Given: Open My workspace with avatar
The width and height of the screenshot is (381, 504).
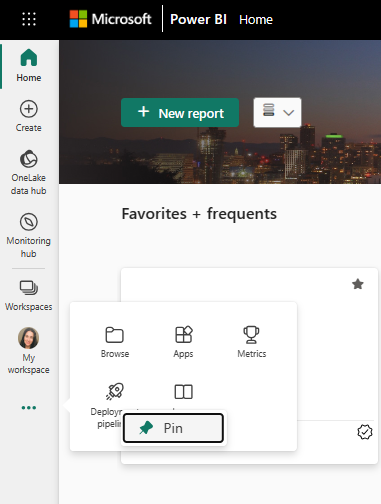Looking at the screenshot, I should (29, 351).
